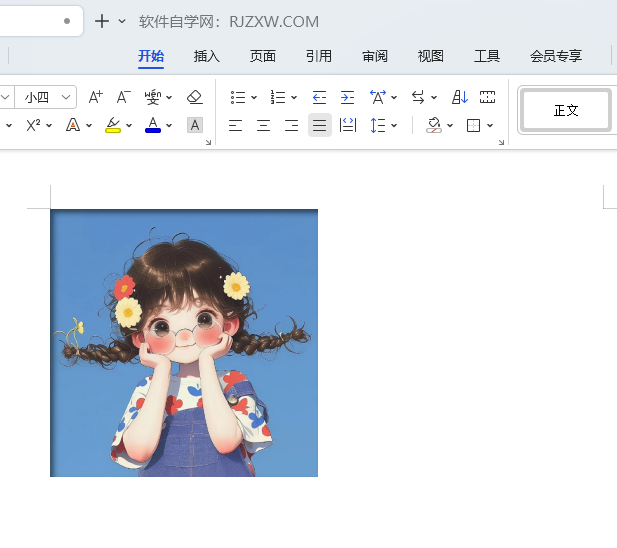Viewport: 617px width, 548px height.
Task: Click the decrease font size icon
Action: 124,97
